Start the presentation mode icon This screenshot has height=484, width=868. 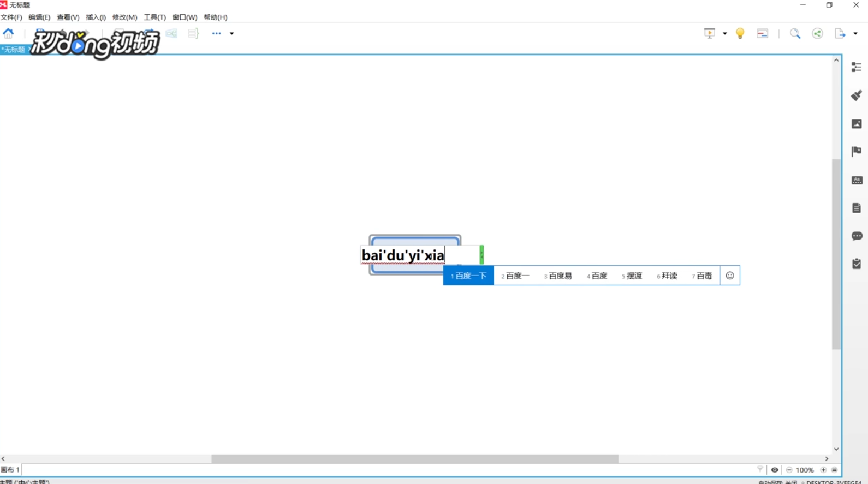[x=710, y=33]
